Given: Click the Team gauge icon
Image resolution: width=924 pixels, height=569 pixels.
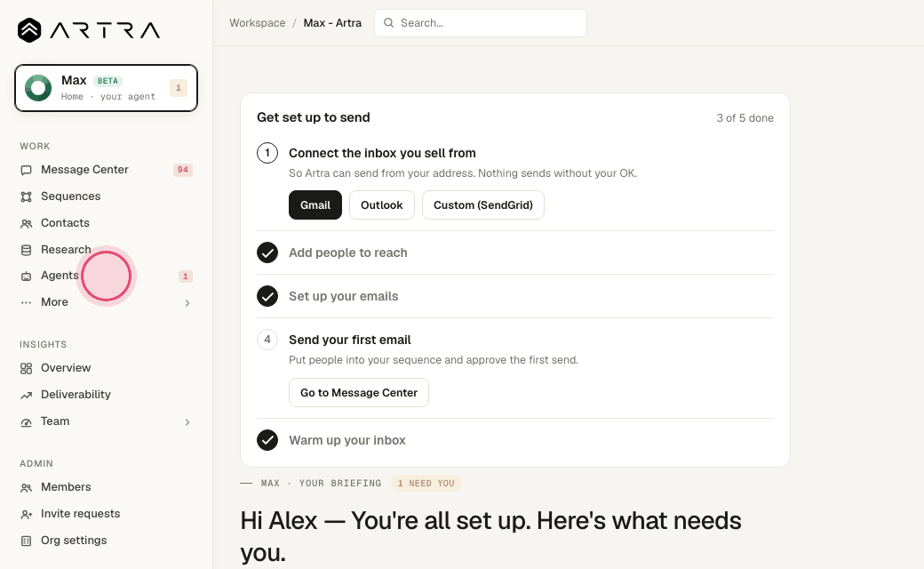Looking at the screenshot, I should click(26, 422).
